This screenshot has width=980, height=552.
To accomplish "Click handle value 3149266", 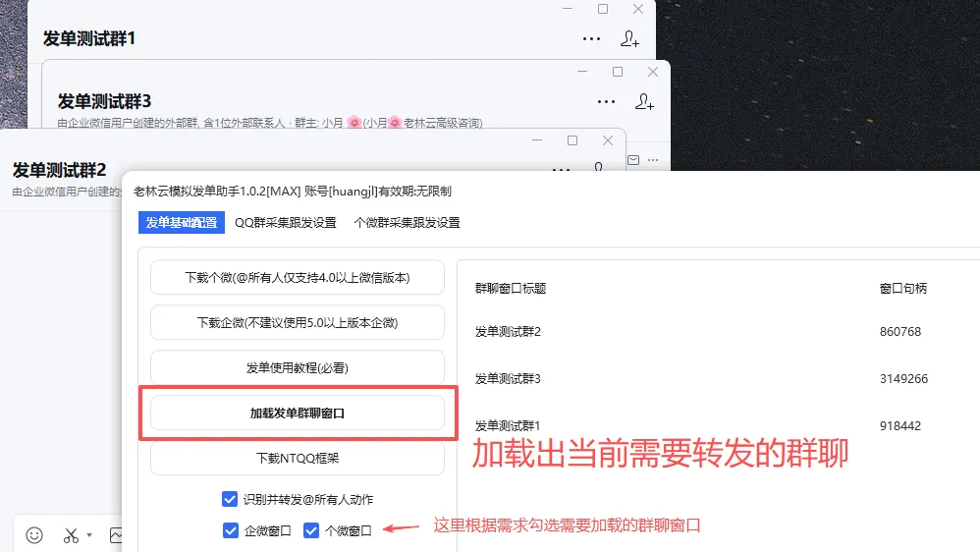I will coord(903,379).
